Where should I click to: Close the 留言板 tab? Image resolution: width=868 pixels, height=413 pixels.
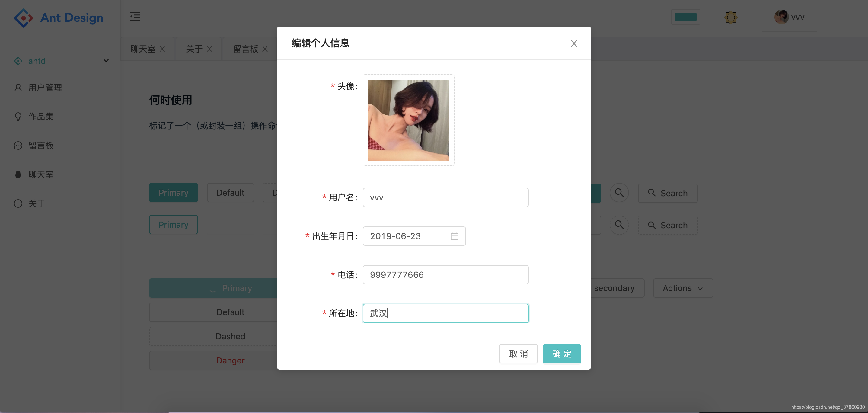265,49
